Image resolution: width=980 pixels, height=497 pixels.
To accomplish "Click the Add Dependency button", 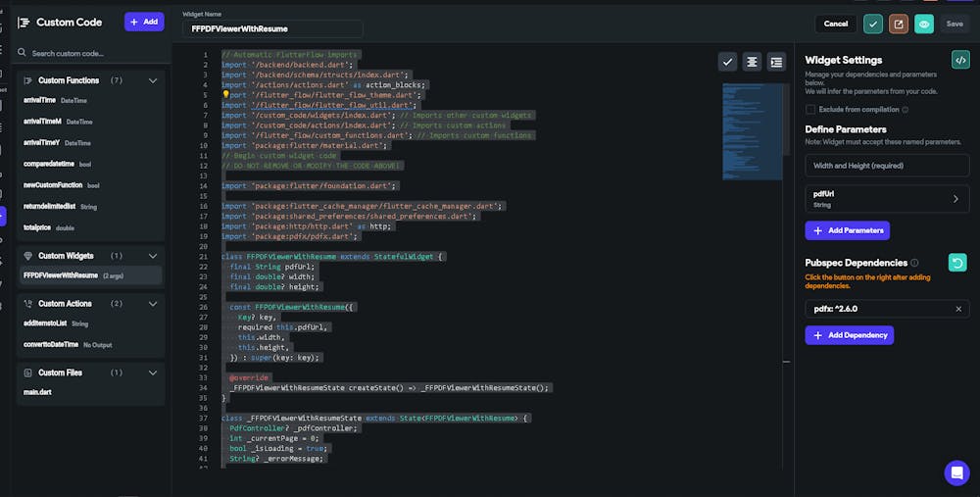I will [x=849, y=335].
